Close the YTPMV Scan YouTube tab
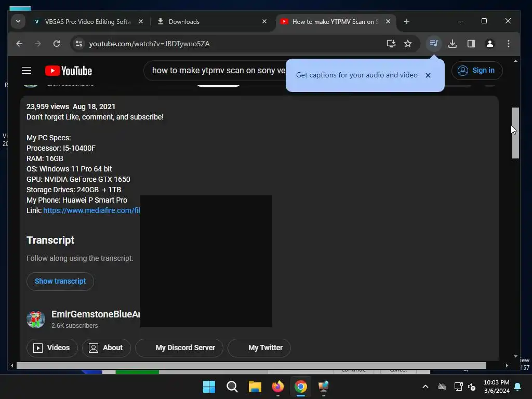 click(x=388, y=21)
